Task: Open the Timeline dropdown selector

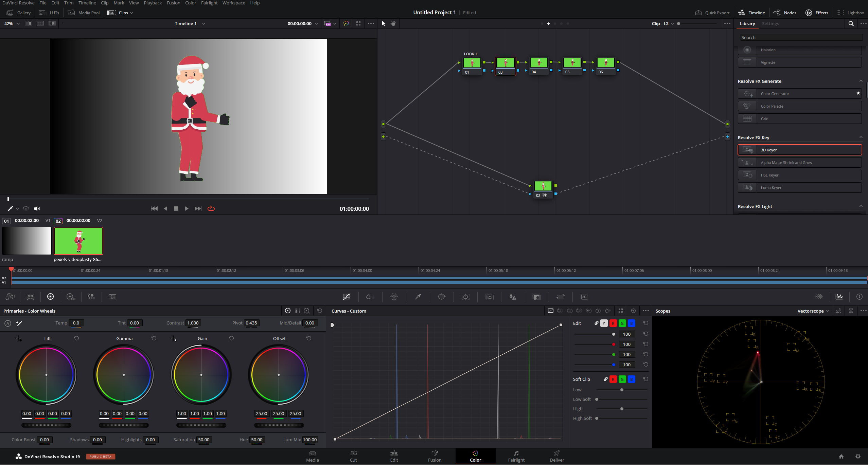Action: coord(205,23)
